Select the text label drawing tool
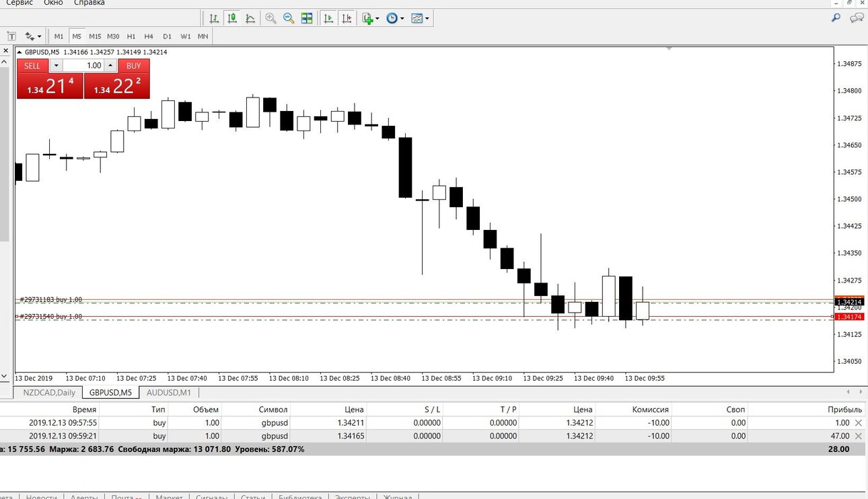868x499 pixels. pyautogui.click(x=11, y=36)
